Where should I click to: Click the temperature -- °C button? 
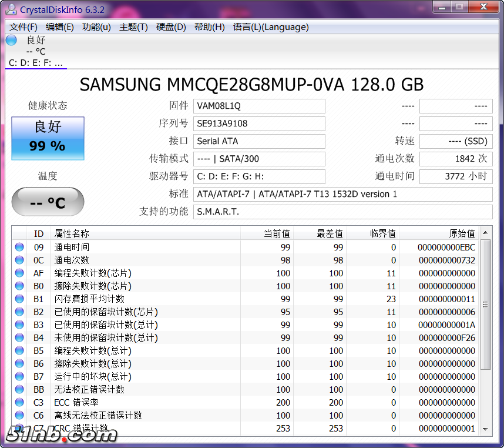[48, 202]
